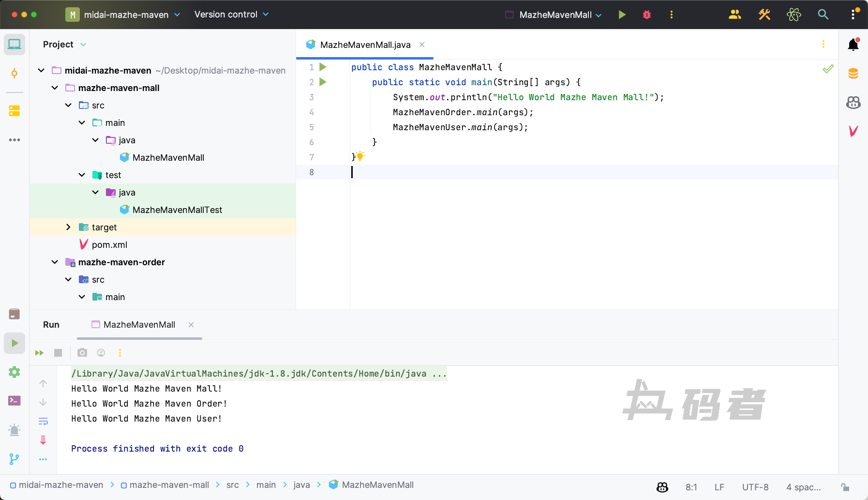Open the Notifications bell icon
Image resolution: width=868 pixels, height=500 pixels.
click(853, 45)
